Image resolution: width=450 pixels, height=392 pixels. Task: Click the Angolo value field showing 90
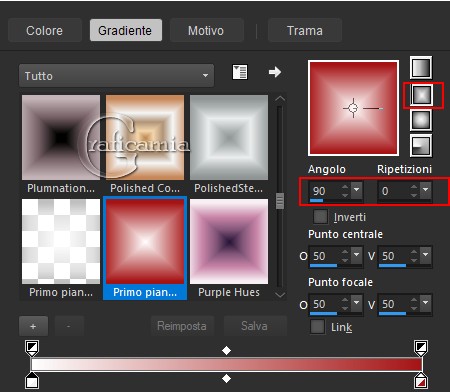click(325, 191)
